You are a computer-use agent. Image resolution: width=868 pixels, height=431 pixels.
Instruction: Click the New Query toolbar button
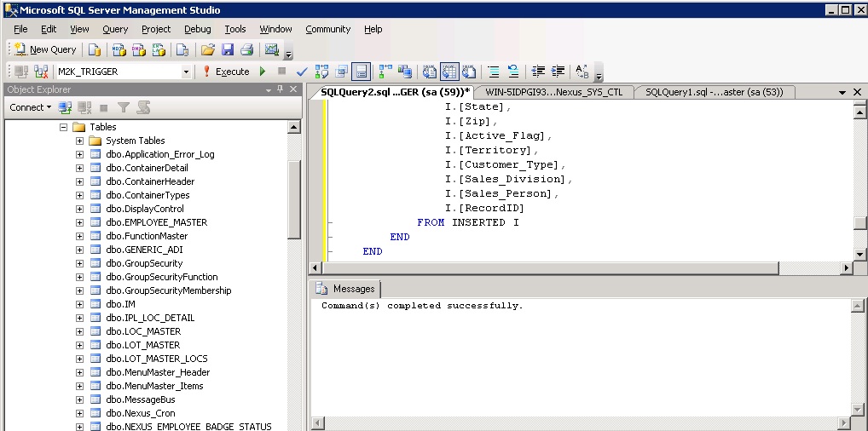click(46, 50)
